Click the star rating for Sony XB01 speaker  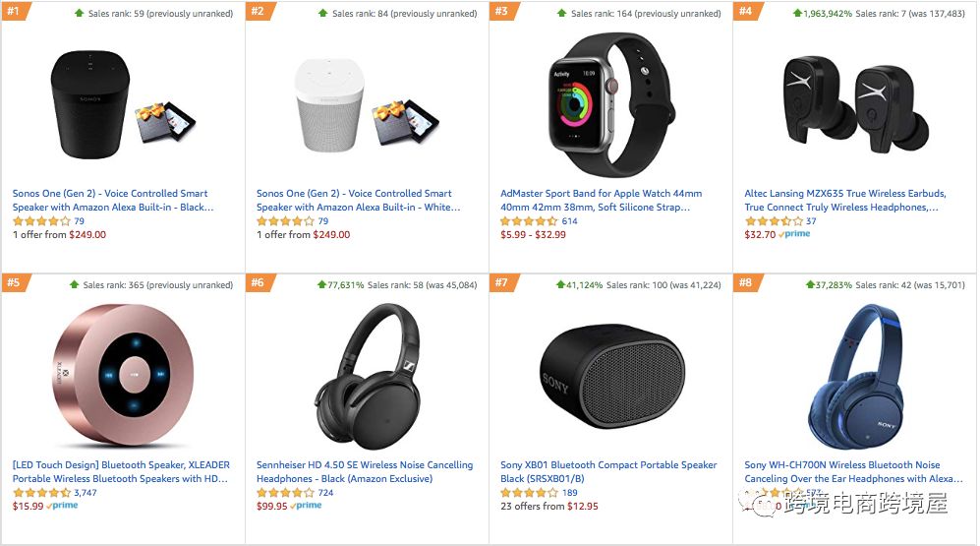pyautogui.click(x=529, y=493)
